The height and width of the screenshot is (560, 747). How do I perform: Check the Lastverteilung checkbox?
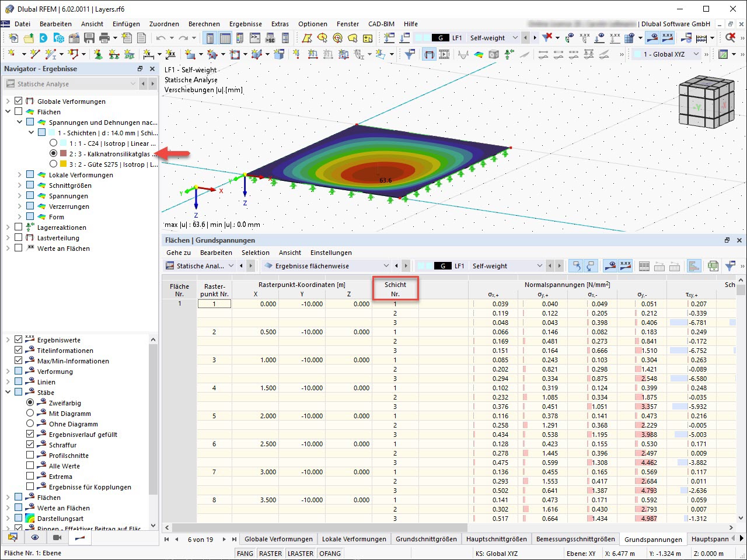pos(19,238)
